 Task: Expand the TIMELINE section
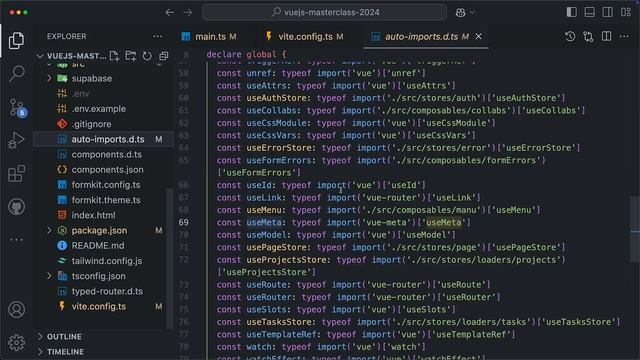(40, 352)
